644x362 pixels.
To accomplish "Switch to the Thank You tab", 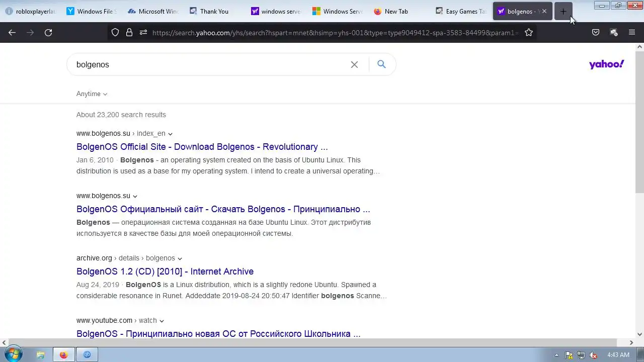I will pyautogui.click(x=215, y=11).
